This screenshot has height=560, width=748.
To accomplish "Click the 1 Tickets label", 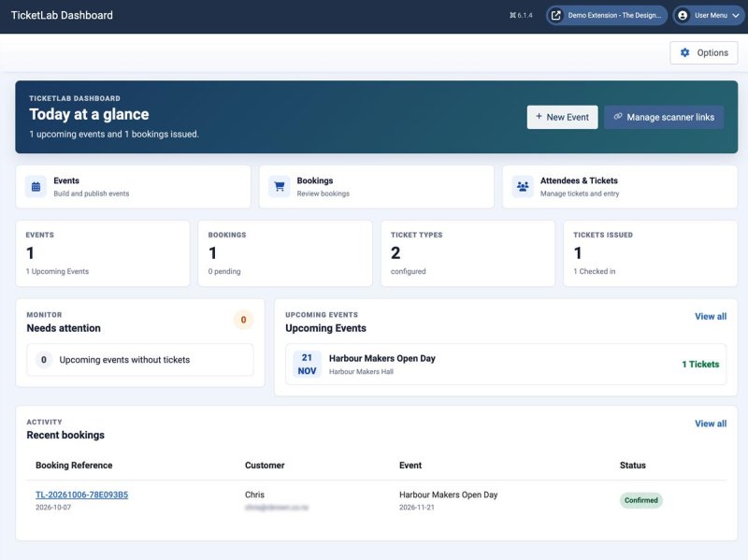I will click(x=700, y=364).
